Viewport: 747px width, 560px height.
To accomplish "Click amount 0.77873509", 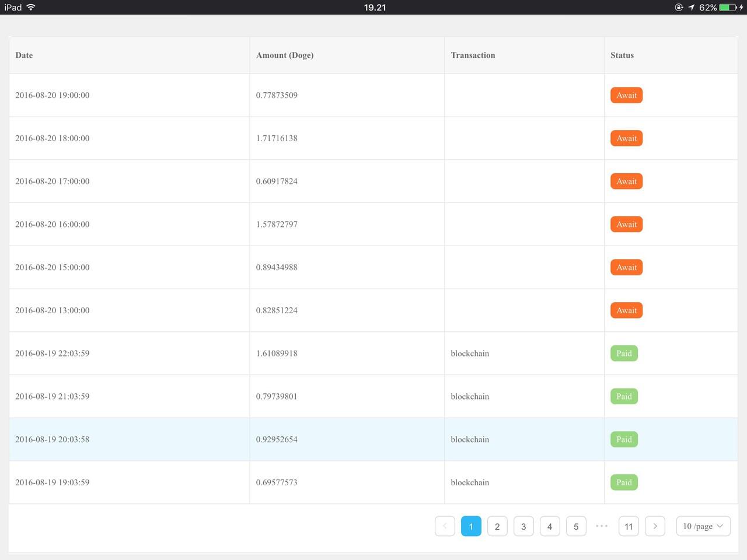I will [x=277, y=95].
